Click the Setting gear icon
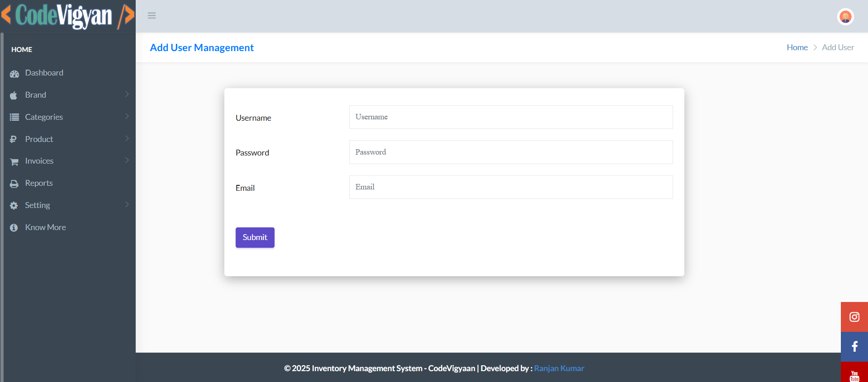868x382 pixels. 14,206
